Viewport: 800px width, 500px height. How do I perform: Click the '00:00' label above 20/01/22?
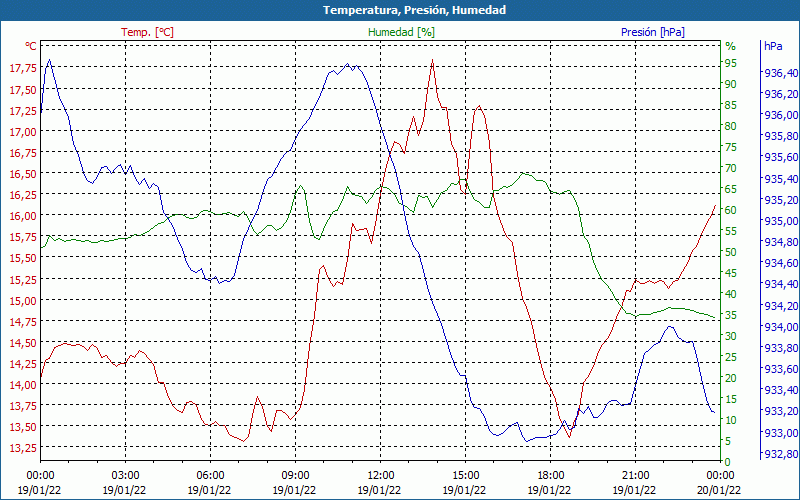(720, 474)
